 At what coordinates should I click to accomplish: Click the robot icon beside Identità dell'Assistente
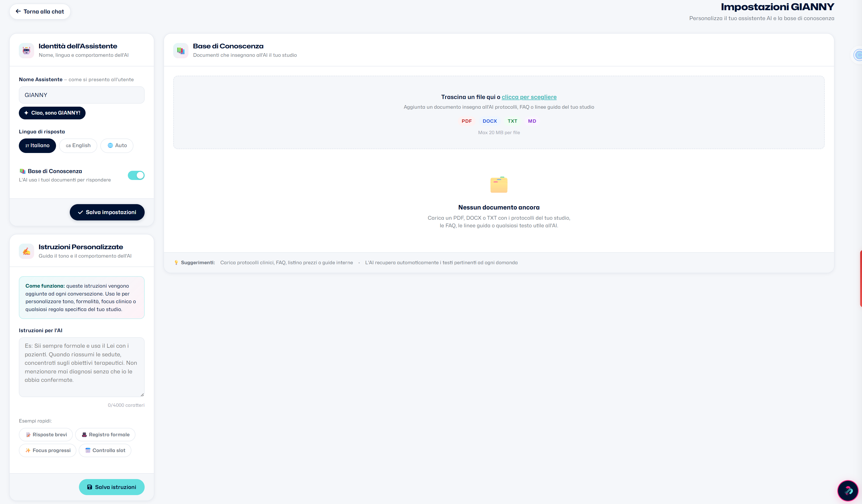coord(26,51)
